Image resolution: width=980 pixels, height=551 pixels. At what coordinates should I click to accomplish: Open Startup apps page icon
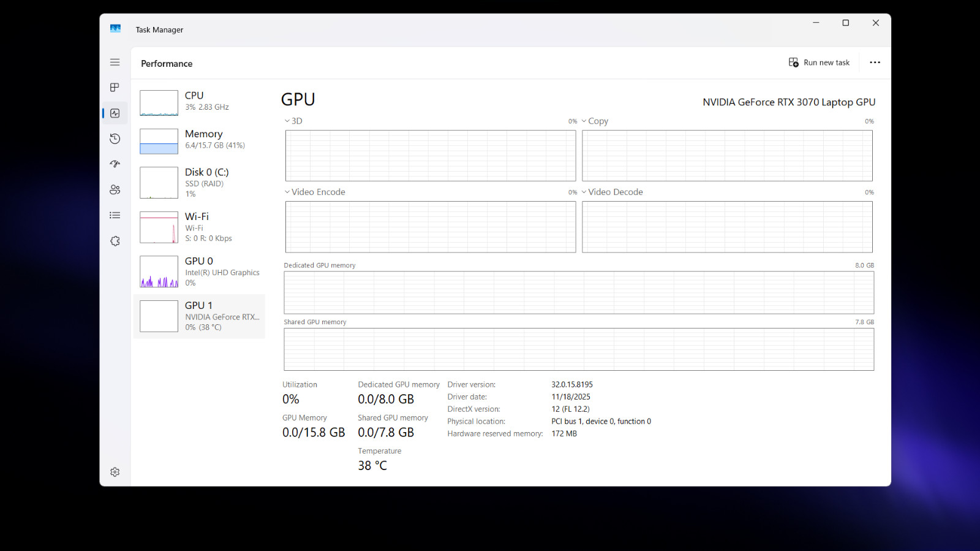point(115,164)
